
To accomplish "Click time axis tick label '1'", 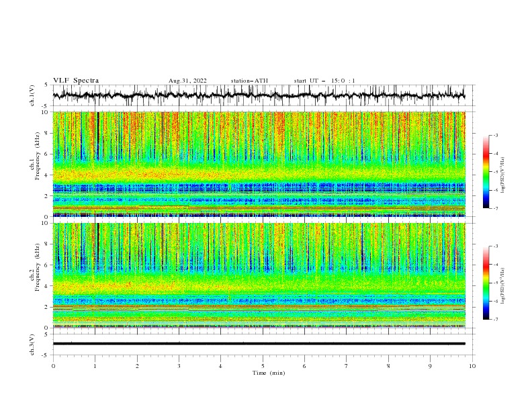I will click(x=95, y=366).
